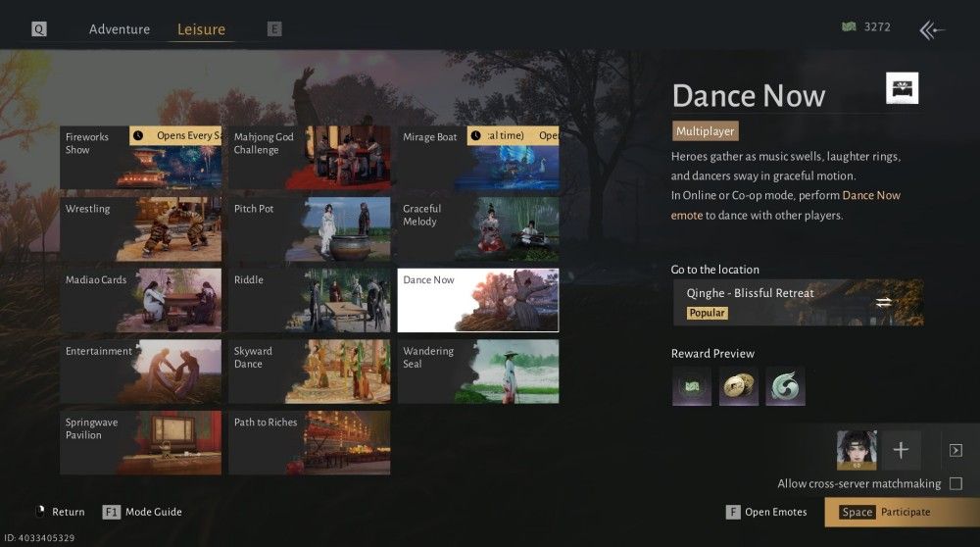Open the Qinghe - Blissful Retreat location selector
The width and height of the screenshot is (980, 547).
click(798, 303)
